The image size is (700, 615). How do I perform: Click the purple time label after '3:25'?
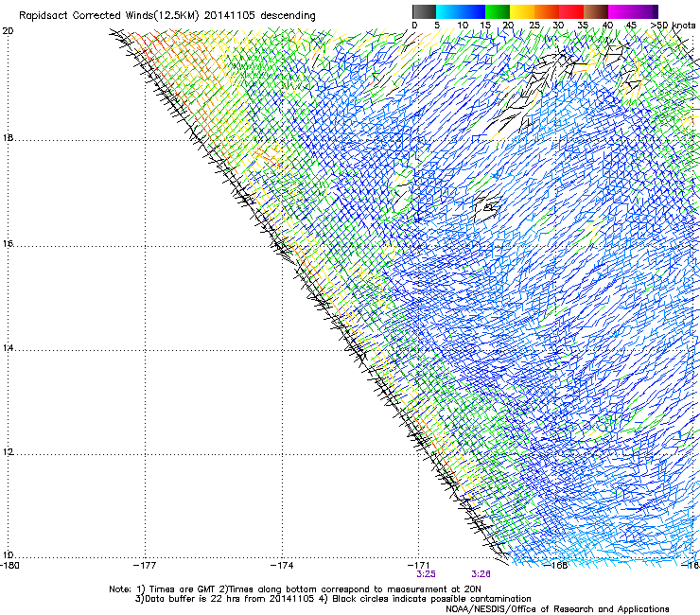481,574
